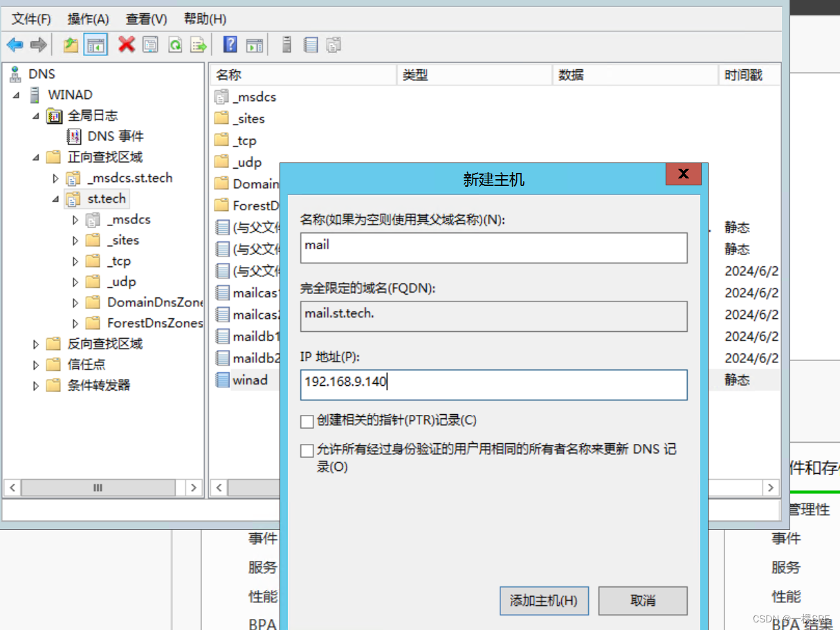840x630 pixels.
Task: Click the tree pane scroll left arrow
Action: click(12, 488)
